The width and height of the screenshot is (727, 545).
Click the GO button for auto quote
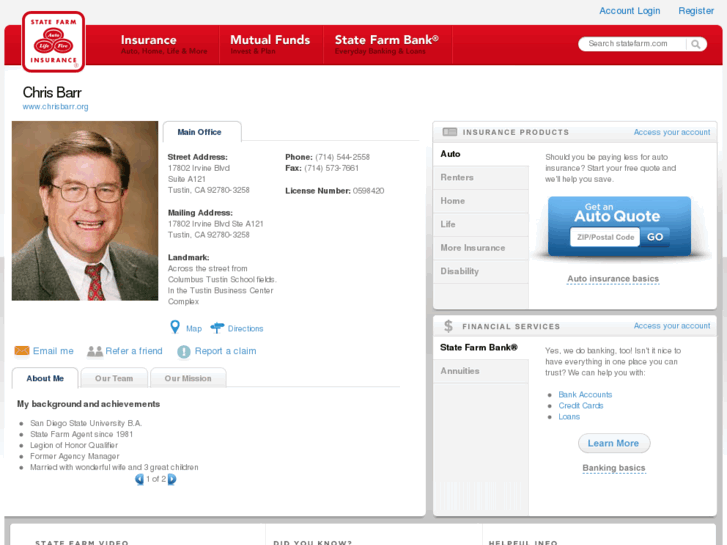coord(655,237)
